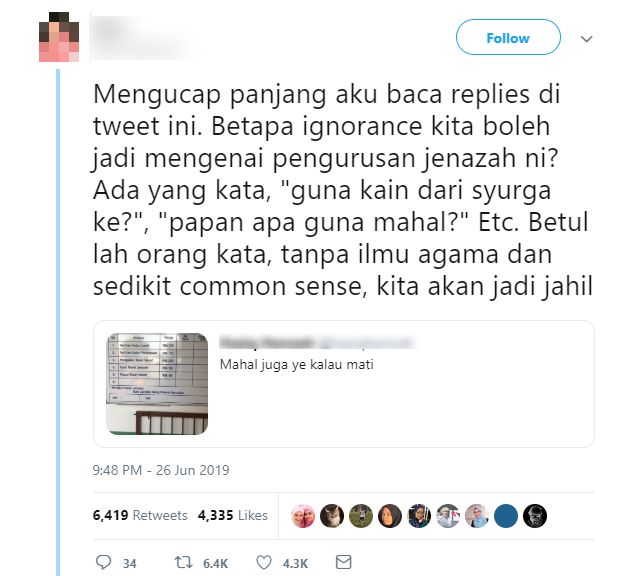Follow this account
The height and width of the screenshot is (576, 627).
pyautogui.click(x=508, y=37)
